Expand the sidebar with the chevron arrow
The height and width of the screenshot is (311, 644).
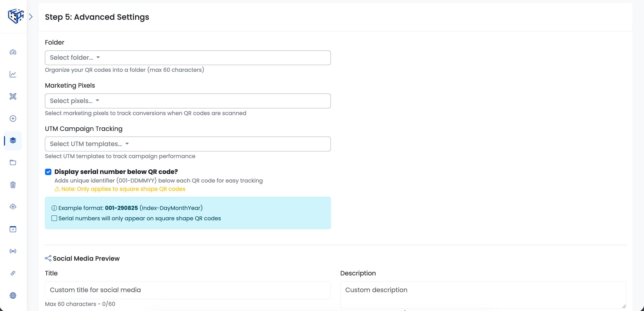click(x=31, y=16)
